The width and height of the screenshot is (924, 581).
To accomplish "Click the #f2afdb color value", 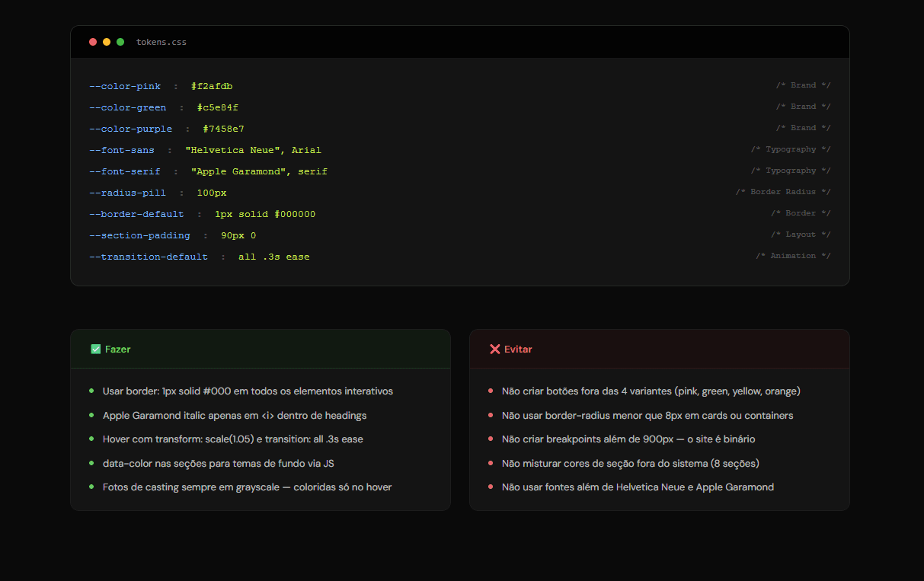I will pyautogui.click(x=212, y=86).
